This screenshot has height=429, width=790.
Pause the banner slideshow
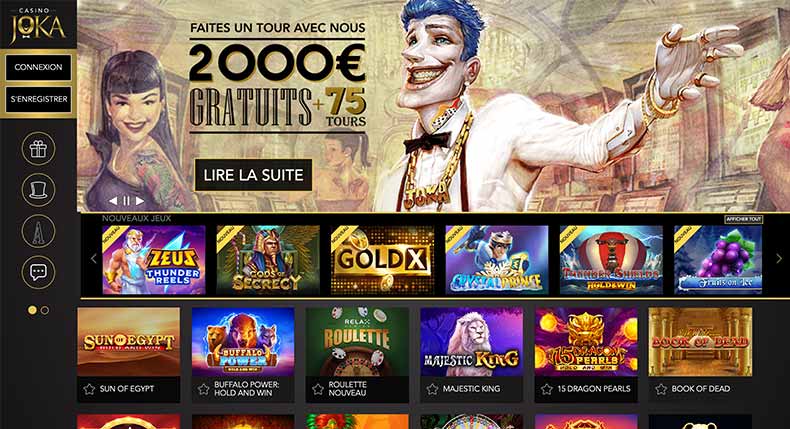pyautogui.click(x=126, y=201)
